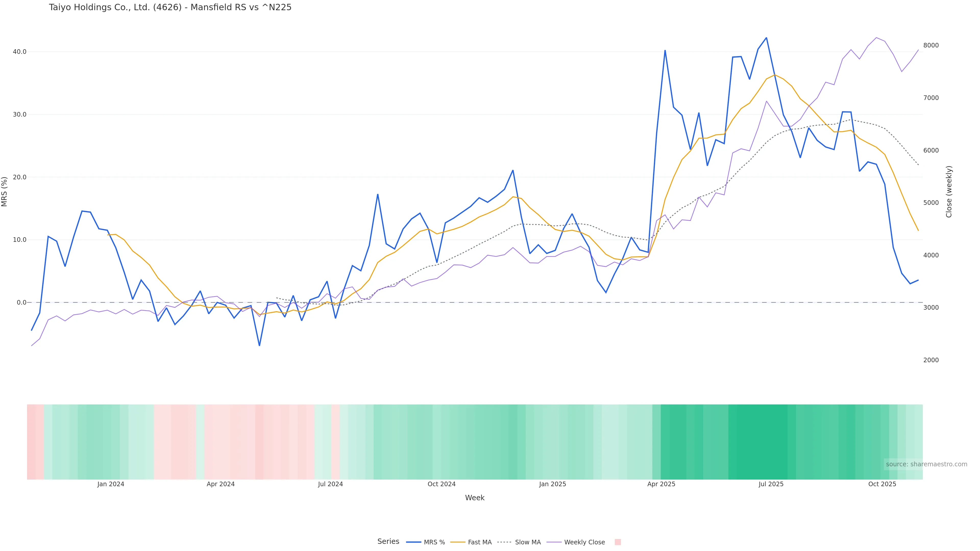Viewport: 980px width, 551px height.
Task: Click the "Series" legend heading
Action: click(x=388, y=542)
